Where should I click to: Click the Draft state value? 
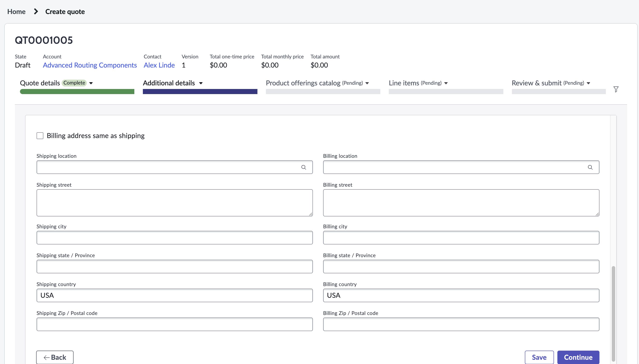tap(23, 65)
